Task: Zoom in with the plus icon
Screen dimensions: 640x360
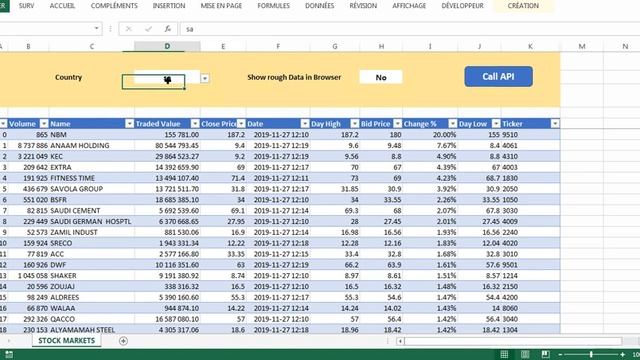Action: [622, 355]
